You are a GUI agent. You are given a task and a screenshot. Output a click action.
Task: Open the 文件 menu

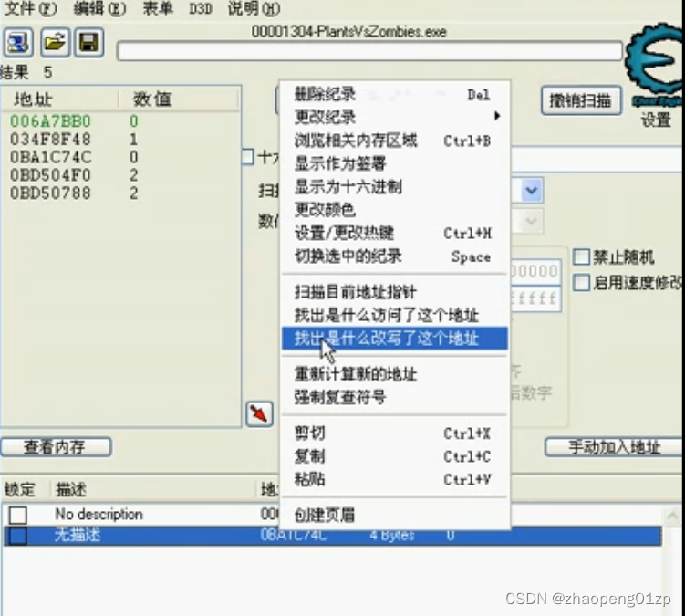point(31,8)
